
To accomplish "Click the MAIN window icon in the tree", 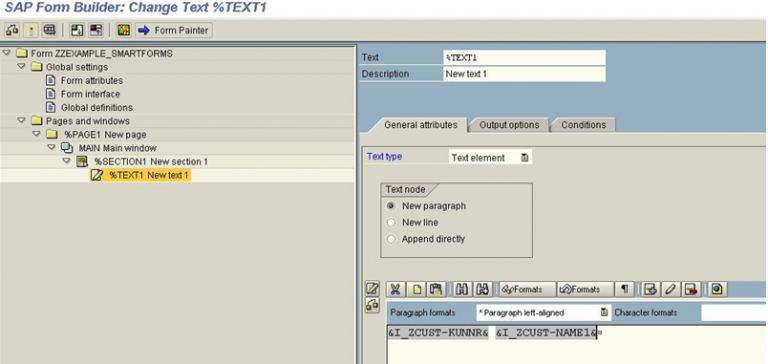I will [67, 147].
